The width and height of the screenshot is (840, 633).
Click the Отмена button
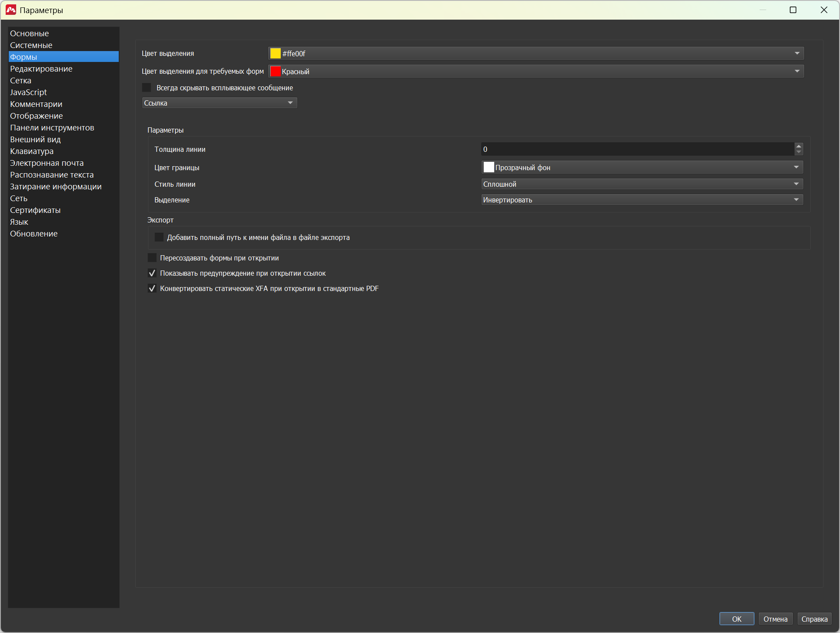(x=775, y=619)
